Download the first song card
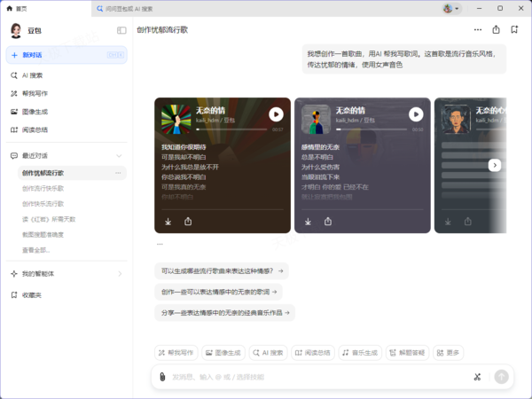Image resolution: width=532 pixels, height=399 pixels. click(x=168, y=222)
